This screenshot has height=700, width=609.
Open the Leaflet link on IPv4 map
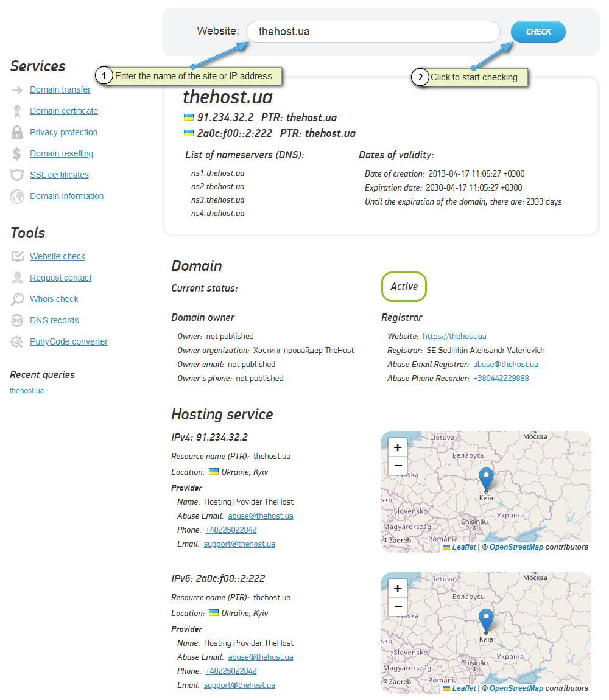464,547
